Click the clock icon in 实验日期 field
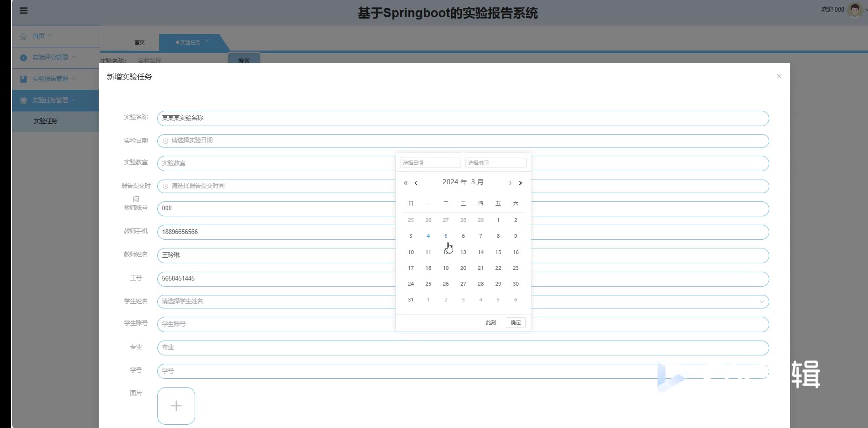Image resolution: width=868 pixels, height=428 pixels. tap(165, 140)
